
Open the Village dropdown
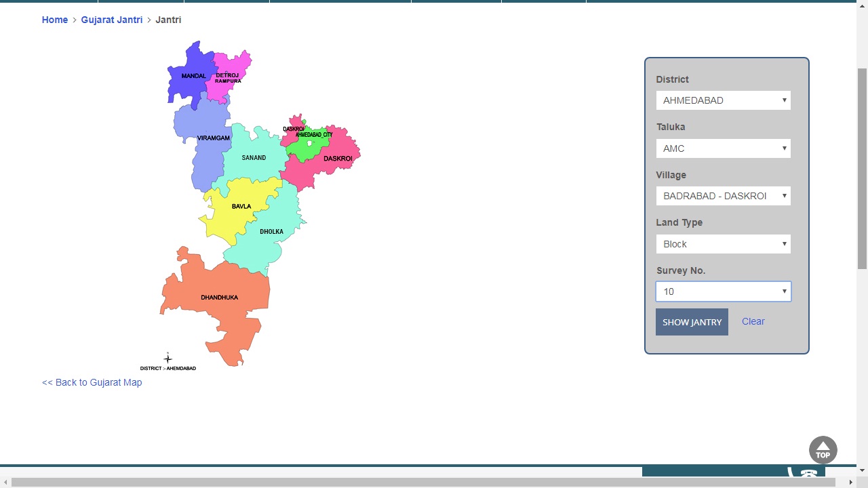coord(723,196)
